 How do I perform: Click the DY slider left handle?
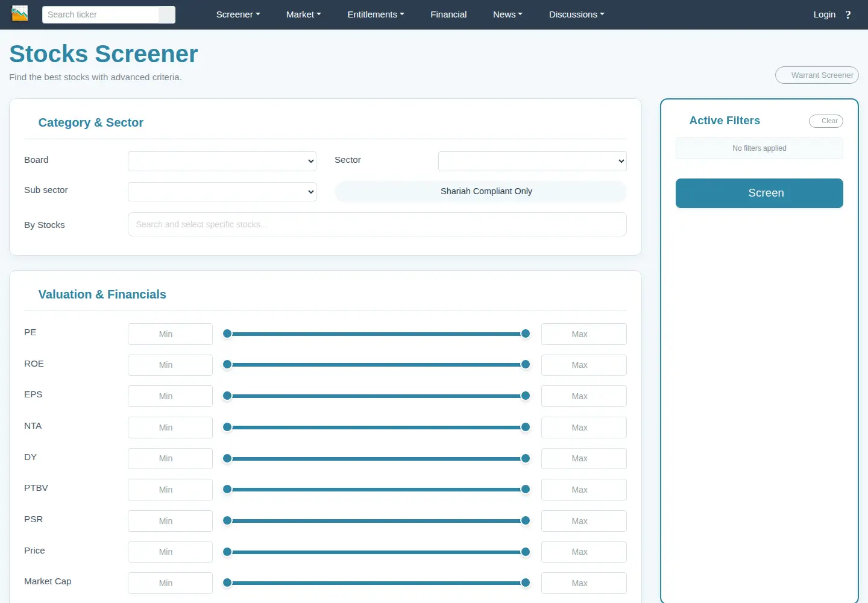point(227,458)
